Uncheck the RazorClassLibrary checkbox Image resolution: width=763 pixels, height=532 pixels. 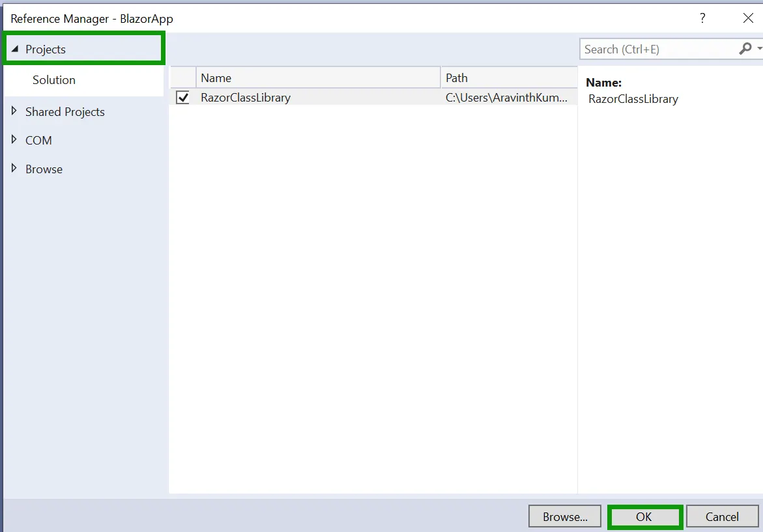(182, 97)
